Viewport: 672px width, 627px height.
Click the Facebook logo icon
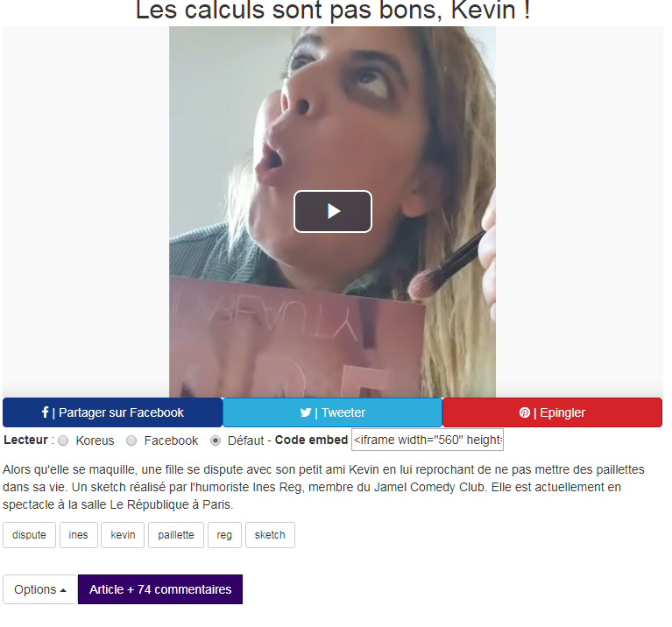[x=45, y=412]
